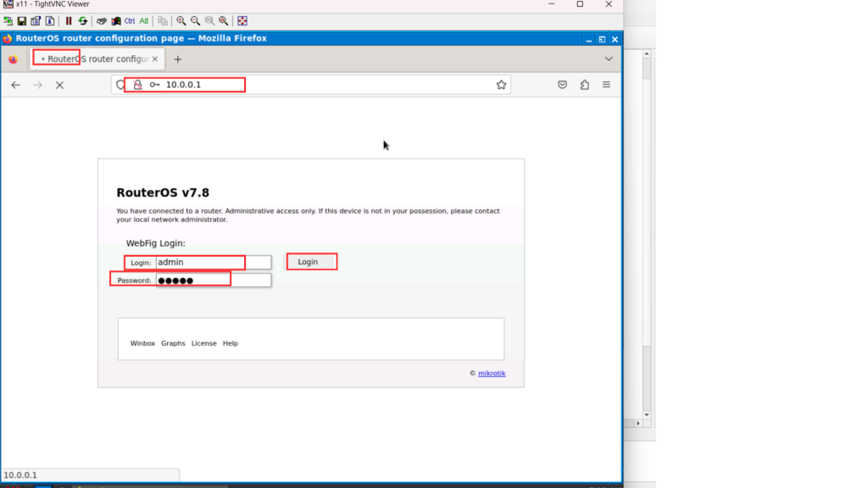
Task: Click the Password input field
Action: [214, 280]
